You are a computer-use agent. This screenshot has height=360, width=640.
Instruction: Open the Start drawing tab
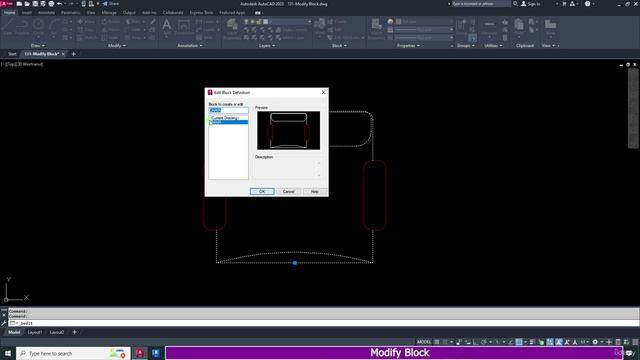pos(12,54)
